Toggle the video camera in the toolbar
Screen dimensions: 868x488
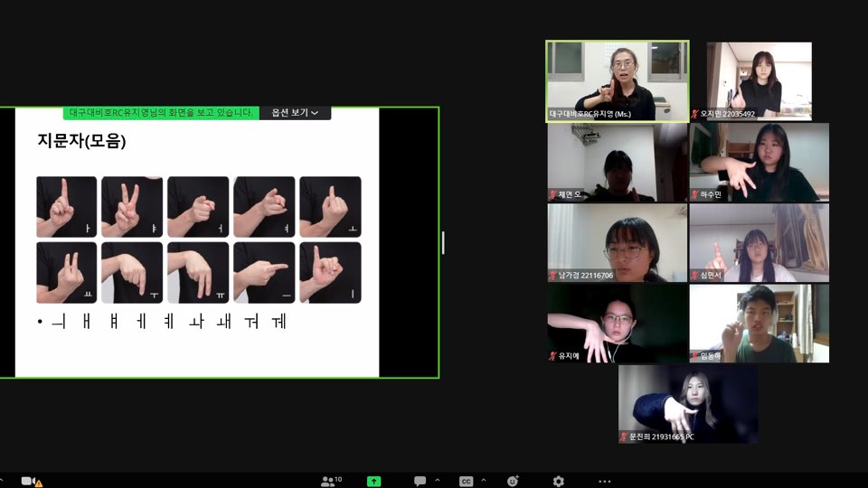[x=28, y=481]
